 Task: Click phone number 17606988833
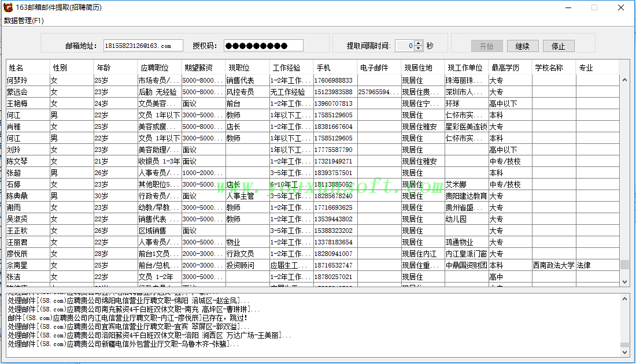point(334,80)
